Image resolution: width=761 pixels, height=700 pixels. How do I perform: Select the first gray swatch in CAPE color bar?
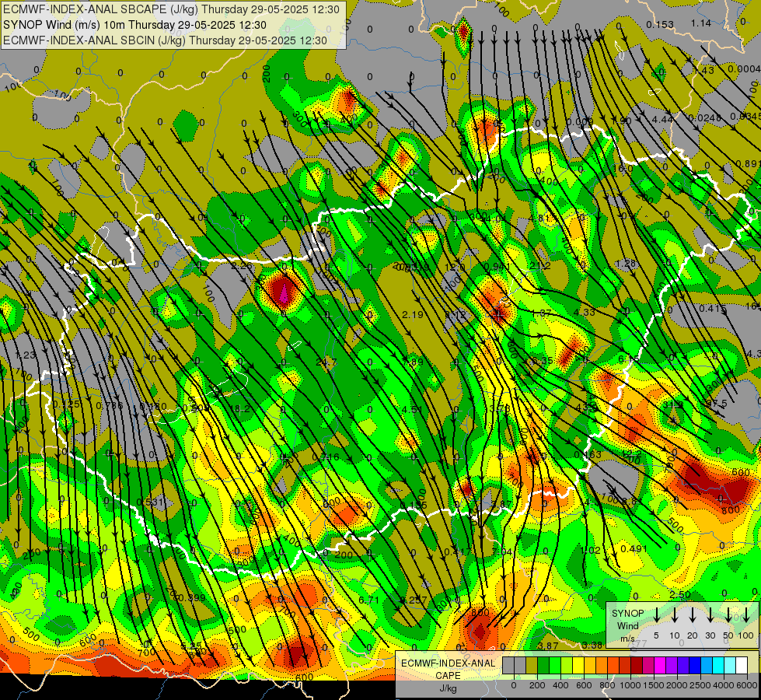[x=508, y=665]
